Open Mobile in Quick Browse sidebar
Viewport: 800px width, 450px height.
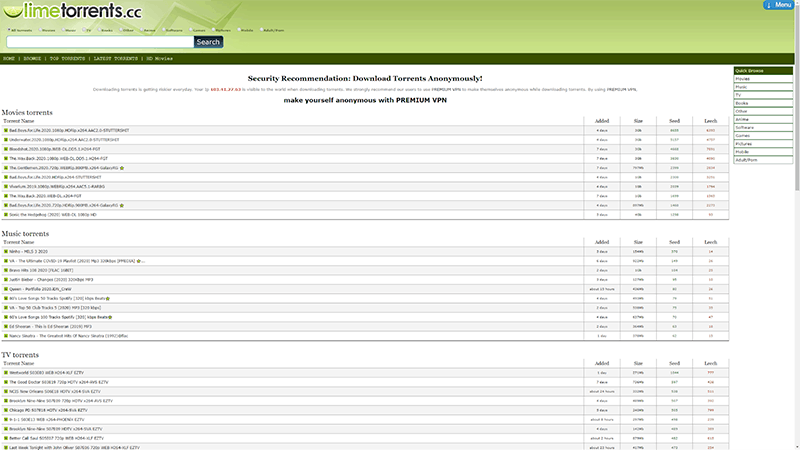763,152
